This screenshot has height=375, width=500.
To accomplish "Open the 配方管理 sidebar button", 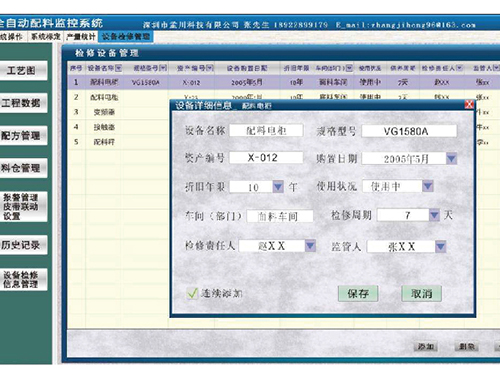I will pos(23,135).
